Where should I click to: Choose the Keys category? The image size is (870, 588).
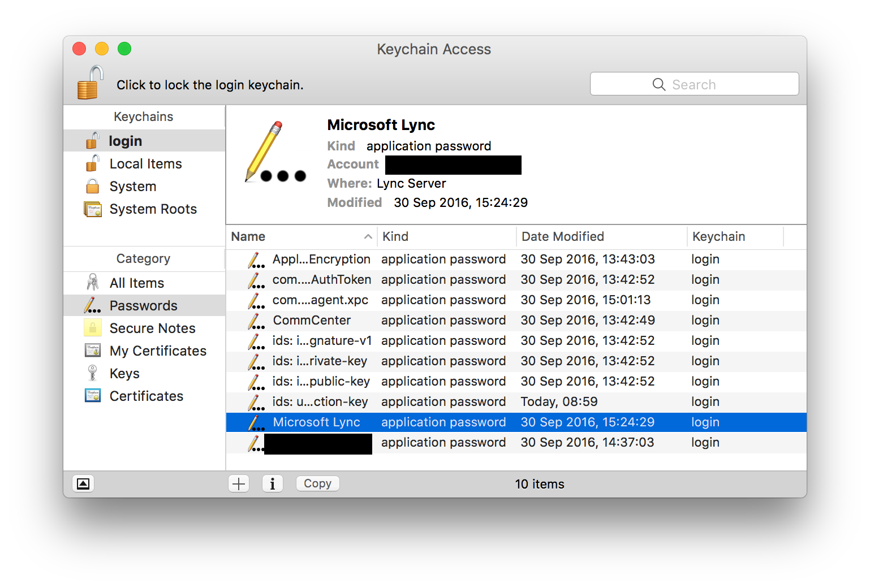[x=144, y=373]
